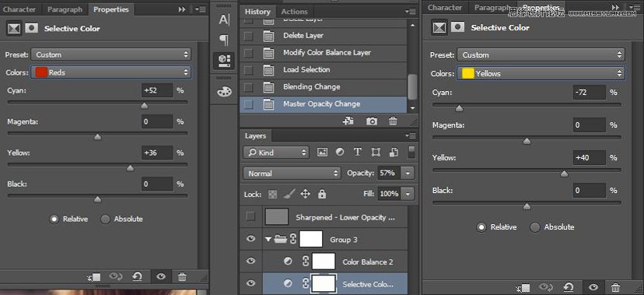The image size is (644, 295).
Task: Enable lock position move icon
Action: tap(305, 194)
